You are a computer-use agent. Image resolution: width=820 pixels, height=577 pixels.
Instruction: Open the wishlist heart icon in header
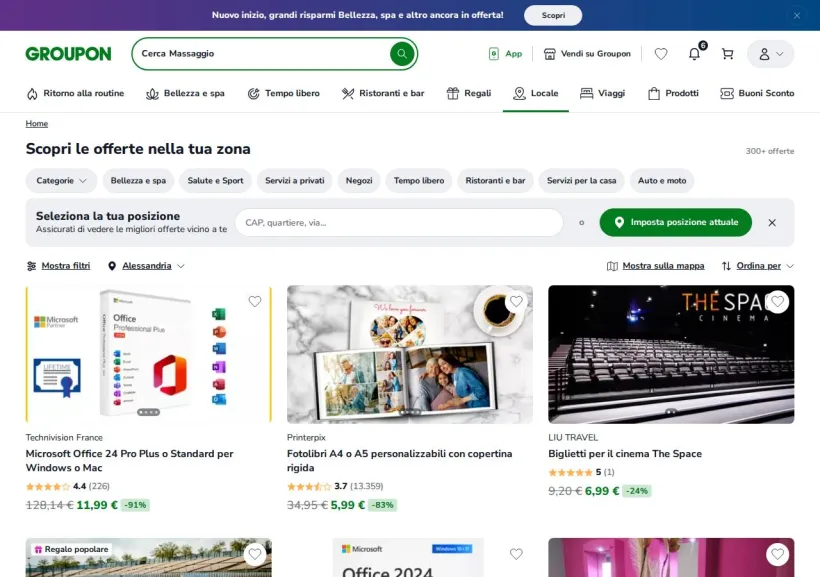tap(661, 54)
